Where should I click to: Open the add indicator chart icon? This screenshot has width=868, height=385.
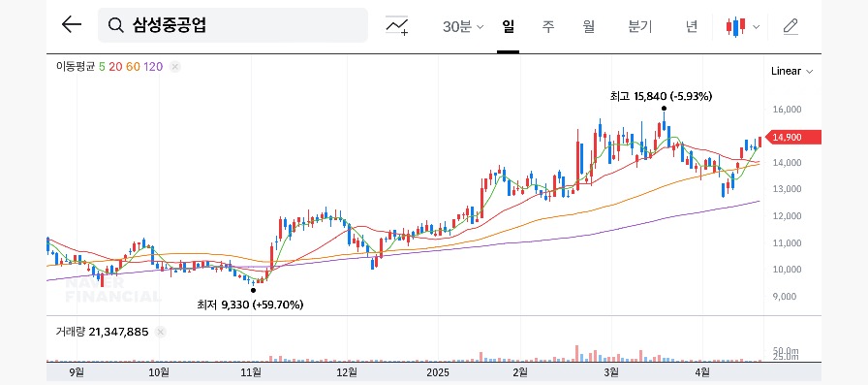pos(397,25)
